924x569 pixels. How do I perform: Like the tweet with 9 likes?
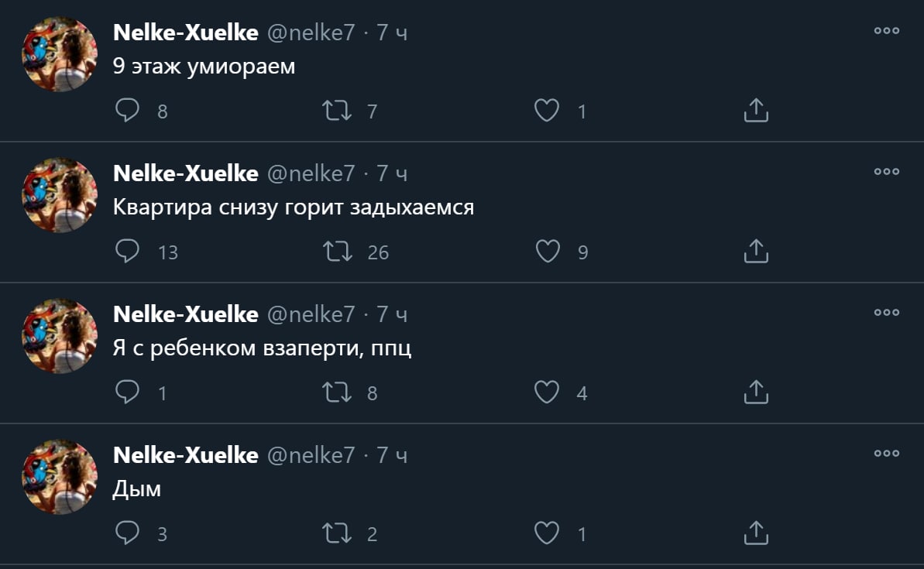547,252
